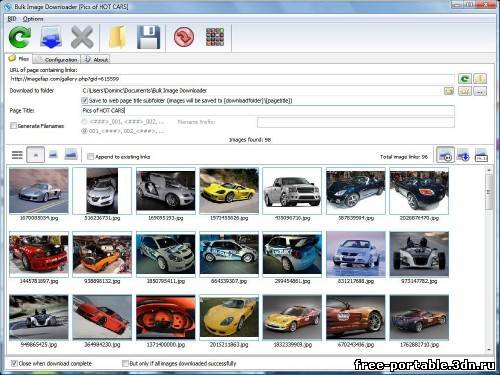500x375 pixels.
Task: Click yellow page icon beside URL field
Action: [480, 79]
